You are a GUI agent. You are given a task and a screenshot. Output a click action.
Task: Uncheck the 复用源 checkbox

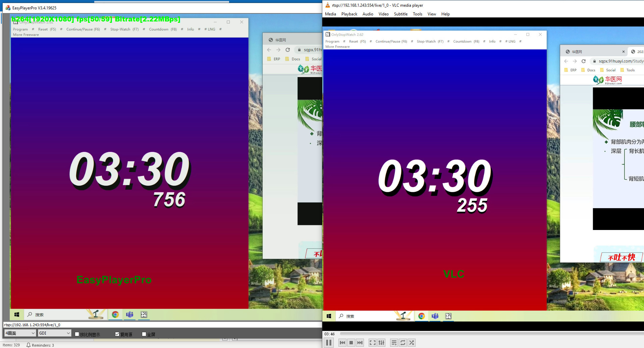pyautogui.click(x=117, y=334)
